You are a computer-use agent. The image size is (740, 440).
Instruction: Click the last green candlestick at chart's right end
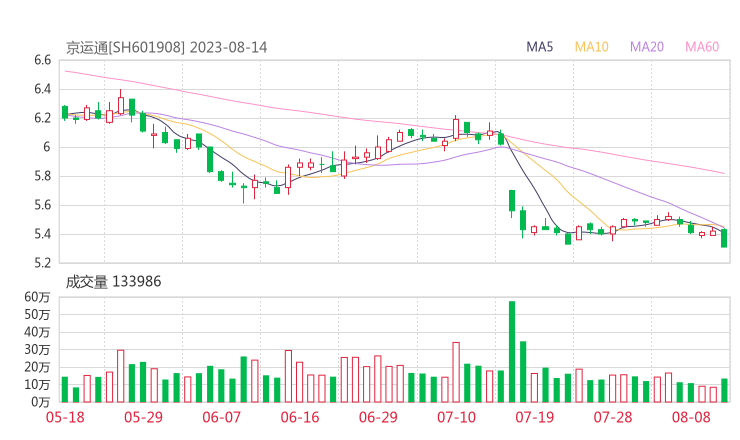[724, 238]
